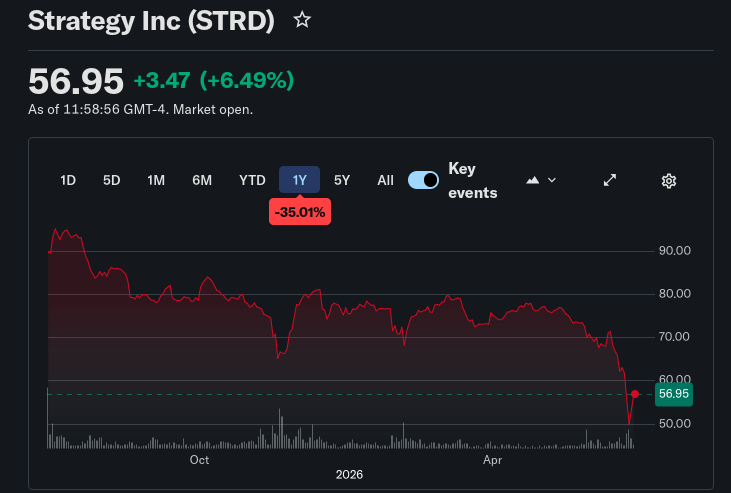Select the All time range

pos(385,180)
